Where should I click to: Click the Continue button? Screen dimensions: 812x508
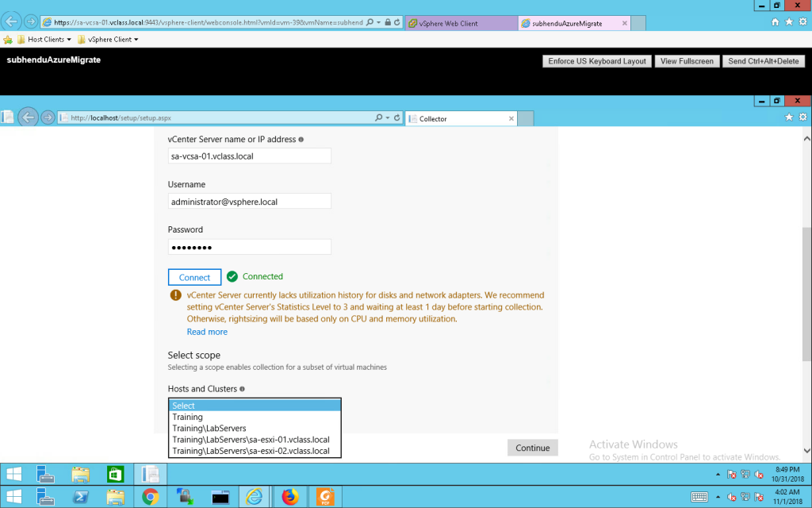532,448
